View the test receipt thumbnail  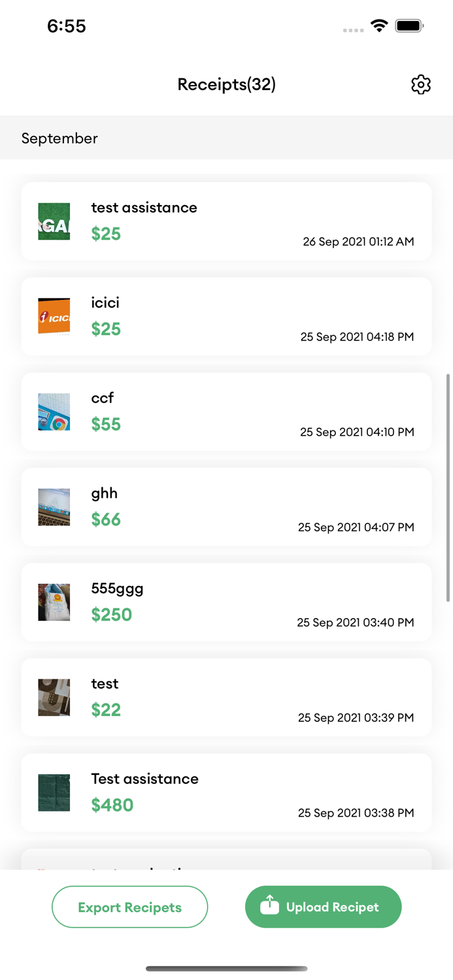click(x=54, y=697)
